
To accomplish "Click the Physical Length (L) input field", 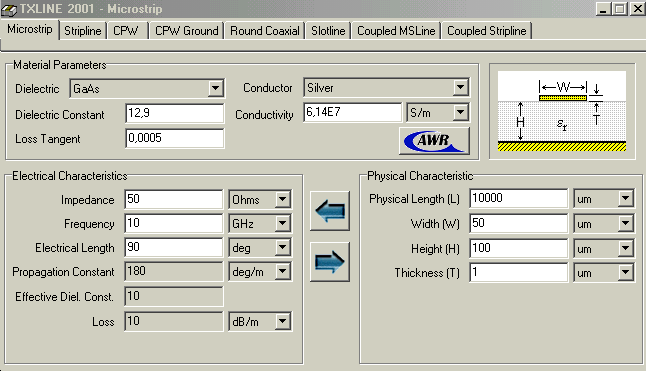I will (x=519, y=198).
